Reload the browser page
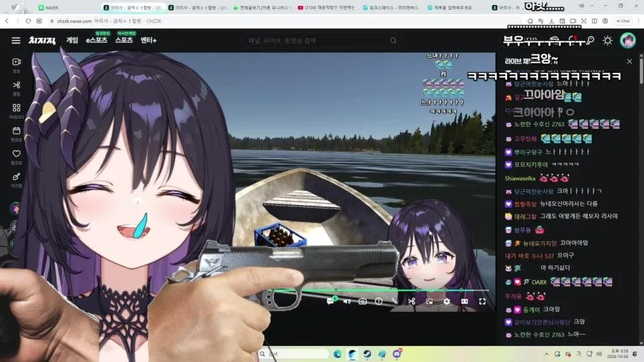 coord(28,21)
